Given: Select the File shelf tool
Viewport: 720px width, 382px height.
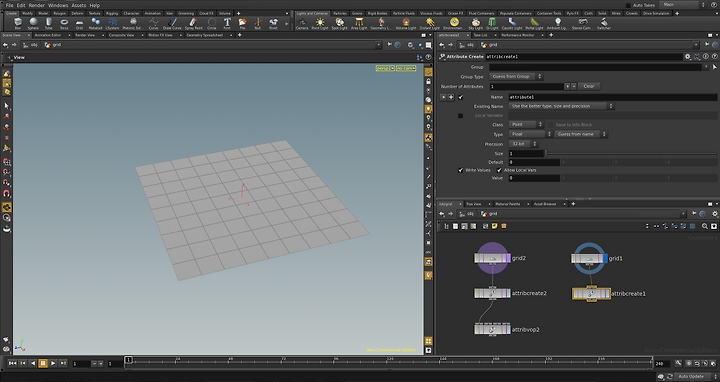Looking at the screenshot, I should point(242,23).
